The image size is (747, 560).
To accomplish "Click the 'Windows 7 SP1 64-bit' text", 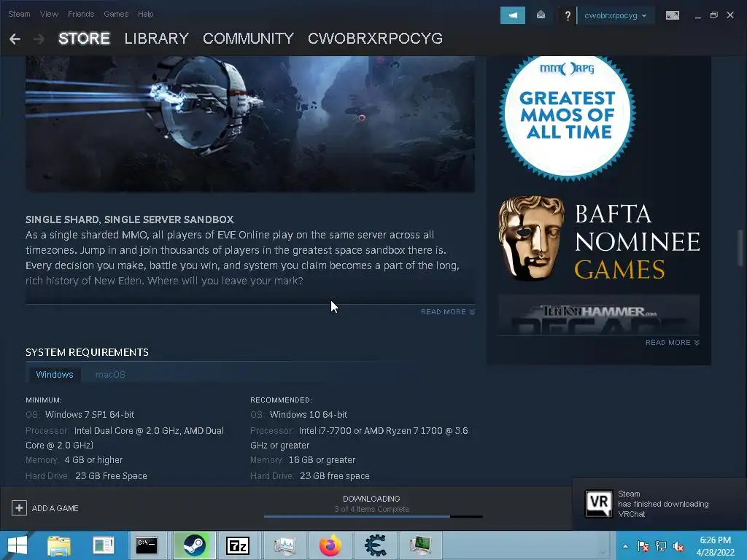I will click(90, 415).
